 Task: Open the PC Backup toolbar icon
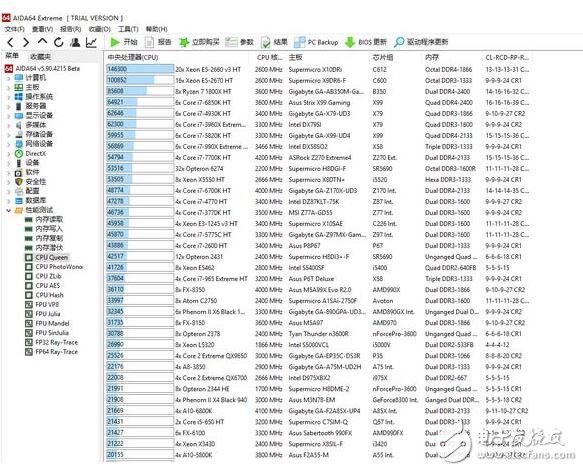[299, 42]
